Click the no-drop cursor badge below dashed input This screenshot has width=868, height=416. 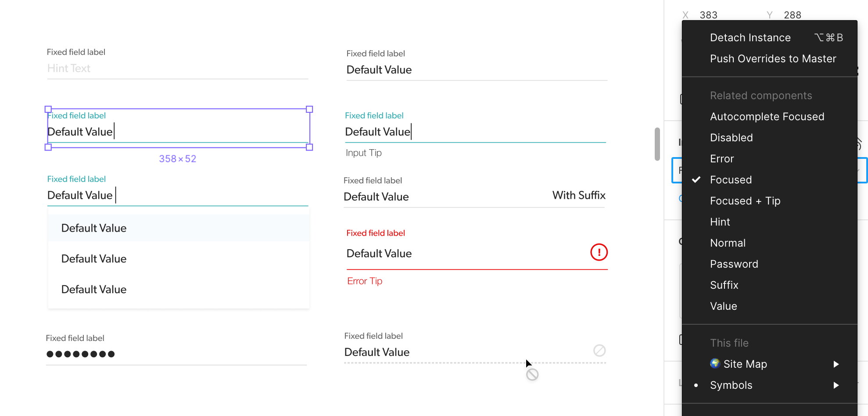pos(532,374)
